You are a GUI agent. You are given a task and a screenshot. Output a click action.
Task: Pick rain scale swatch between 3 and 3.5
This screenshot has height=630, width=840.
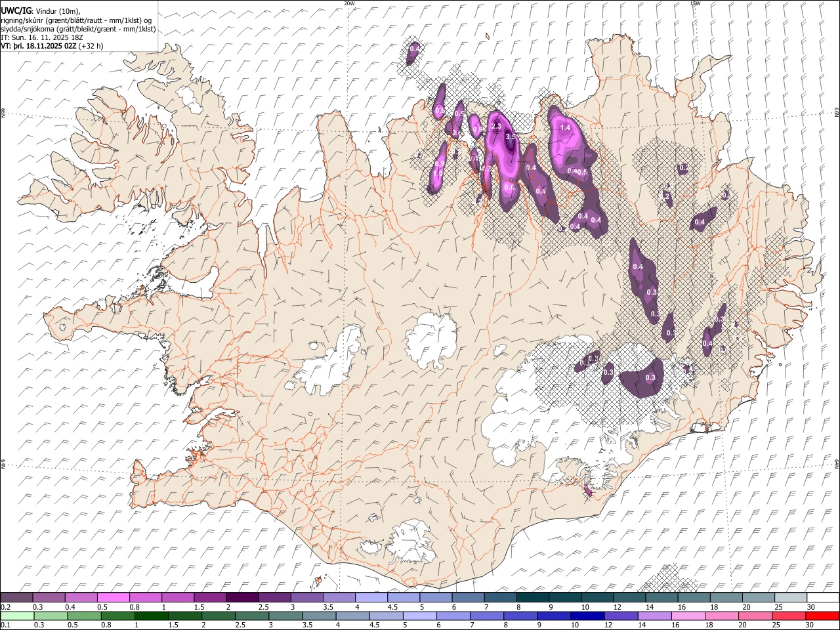(285, 616)
